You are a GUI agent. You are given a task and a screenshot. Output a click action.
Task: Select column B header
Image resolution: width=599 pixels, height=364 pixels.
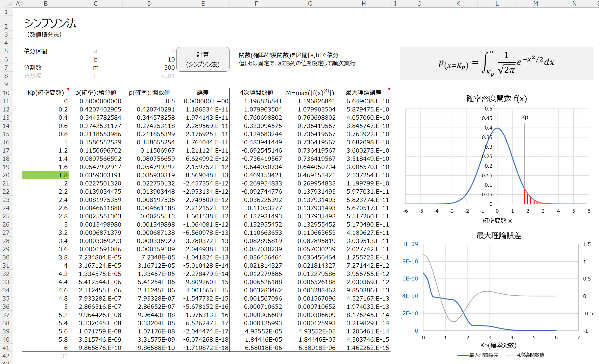coord(46,3)
